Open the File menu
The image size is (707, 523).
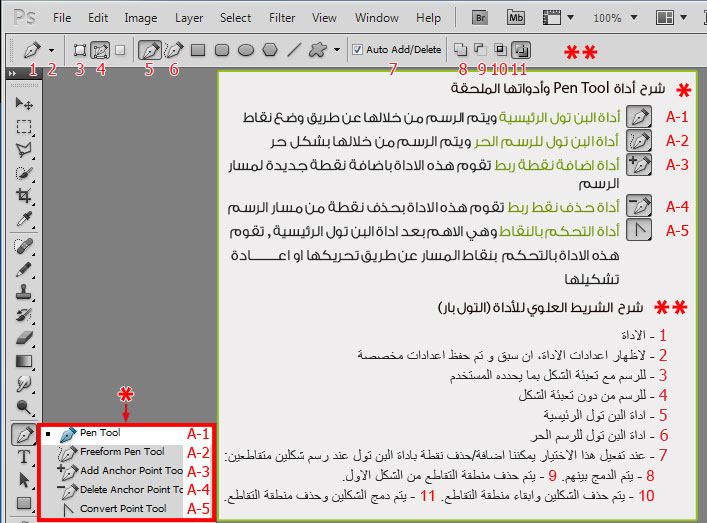tap(62, 18)
